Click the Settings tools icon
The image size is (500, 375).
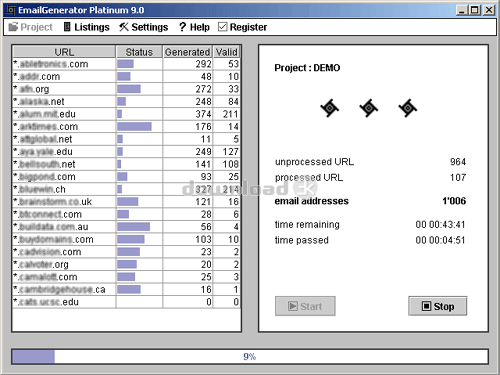tap(124, 27)
